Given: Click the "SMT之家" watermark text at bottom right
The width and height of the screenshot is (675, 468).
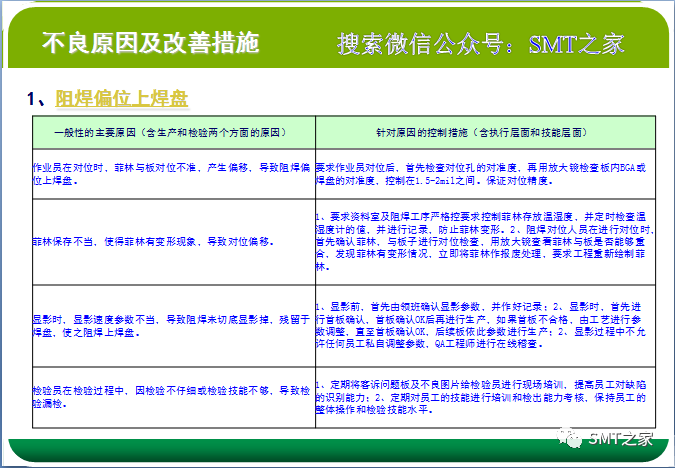Looking at the screenshot, I should (x=620, y=438).
